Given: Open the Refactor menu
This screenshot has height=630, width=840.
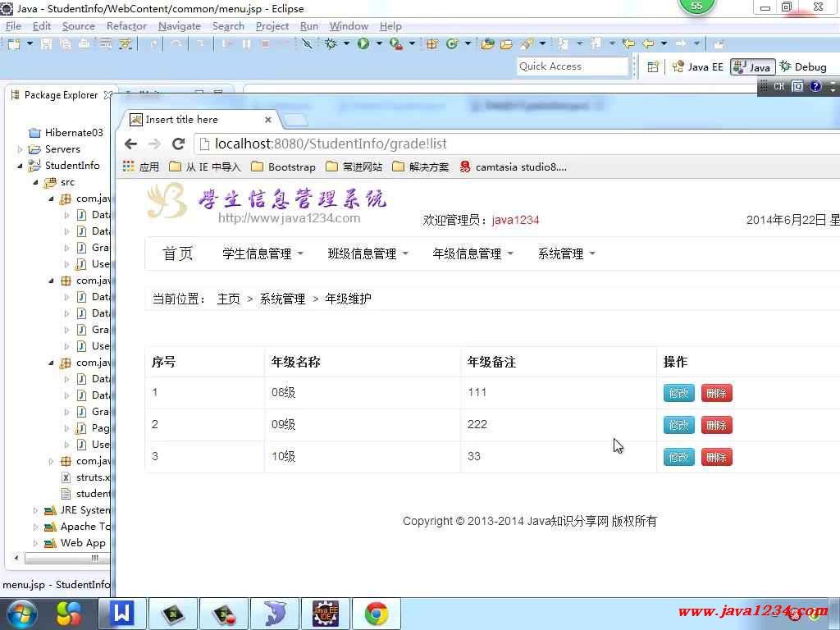Looking at the screenshot, I should (126, 26).
